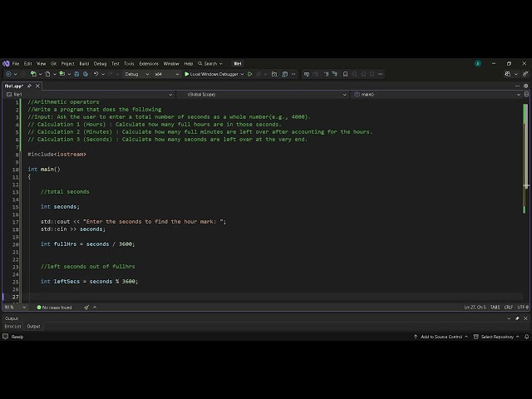Image resolution: width=532 pixels, height=399 pixels.
Task: Click Select Repository in status bar
Action: tap(496, 337)
